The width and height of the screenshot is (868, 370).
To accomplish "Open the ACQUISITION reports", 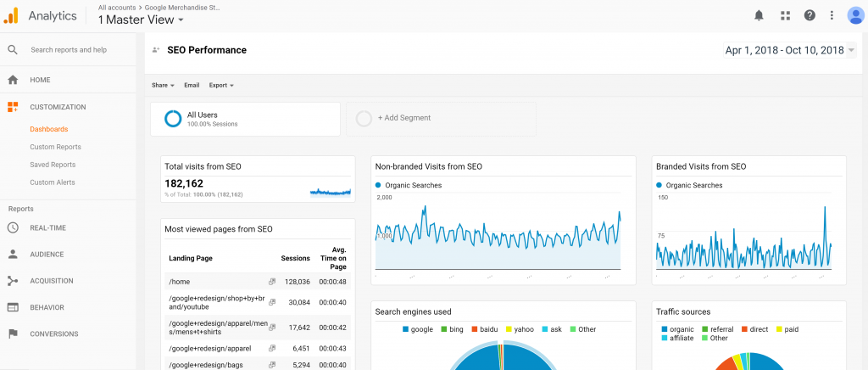I will [x=52, y=281].
